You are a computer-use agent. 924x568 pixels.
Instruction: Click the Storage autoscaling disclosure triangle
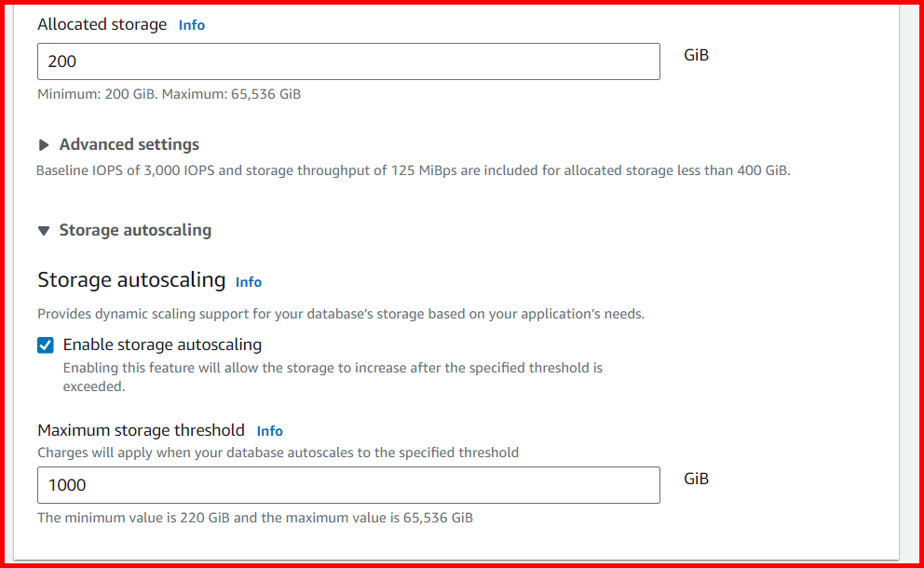click(44, 229)
